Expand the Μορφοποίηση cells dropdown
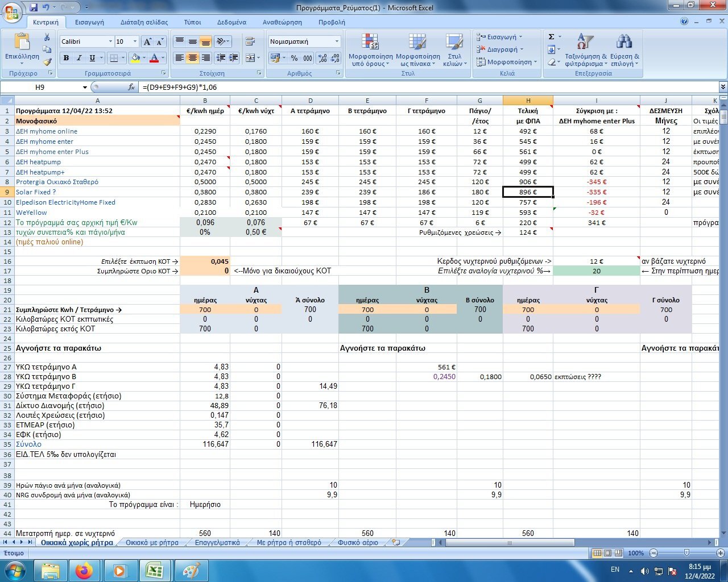Screen dimensions: 728x582 coord(535,62)
